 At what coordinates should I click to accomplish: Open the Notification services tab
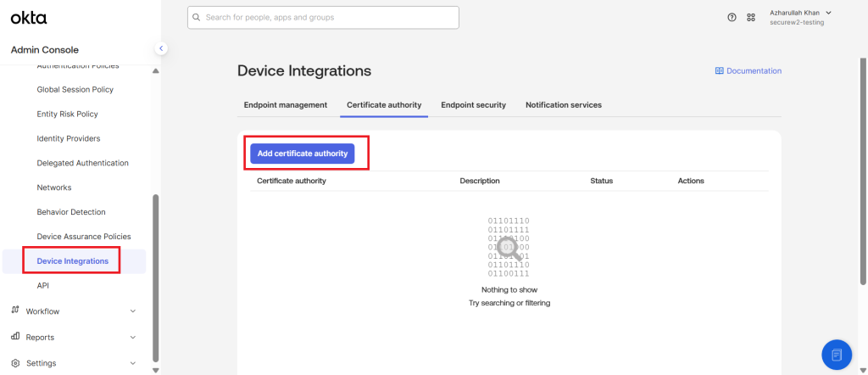563,105
